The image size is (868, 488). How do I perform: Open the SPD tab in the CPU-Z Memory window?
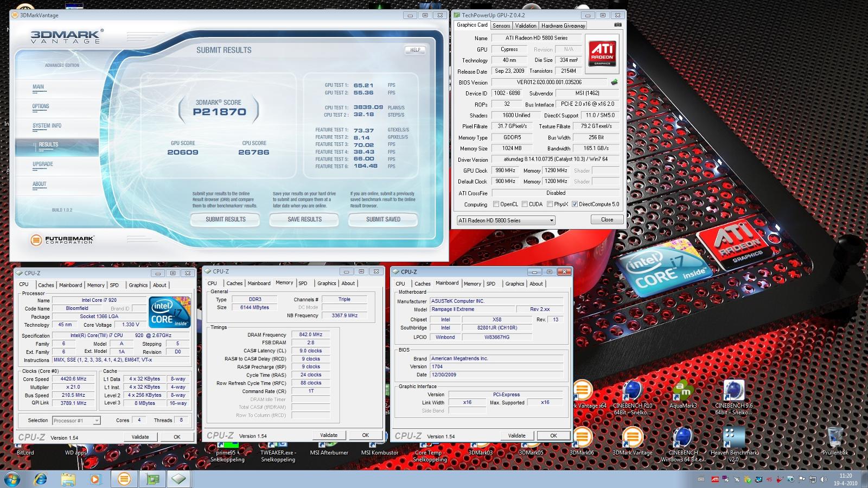[x=303, y=283]
